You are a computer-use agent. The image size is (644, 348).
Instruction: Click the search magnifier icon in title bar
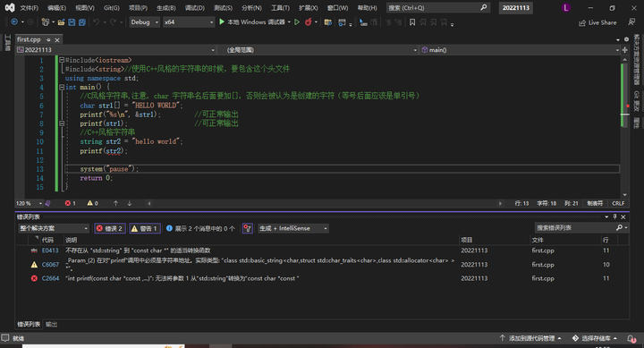tap(483, 7)
